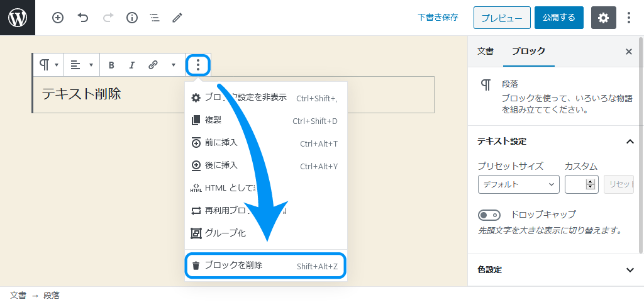Open the プリセットサイズ dropdown

519,184
